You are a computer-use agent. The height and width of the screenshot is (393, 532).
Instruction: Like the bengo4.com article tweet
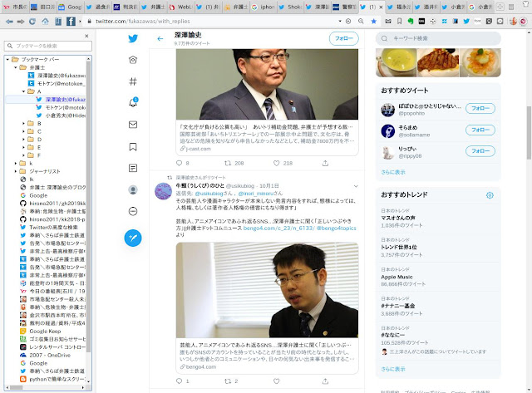pyautogui.click(x=277, y=381)
